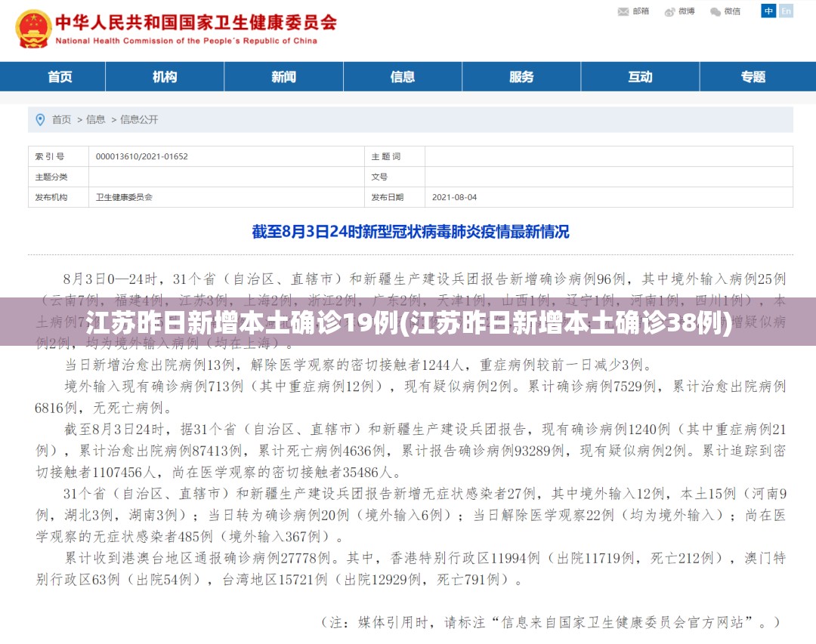Open the 专题 navigation menu
Viewport: 816px width, 644px height.
point(753,77)
